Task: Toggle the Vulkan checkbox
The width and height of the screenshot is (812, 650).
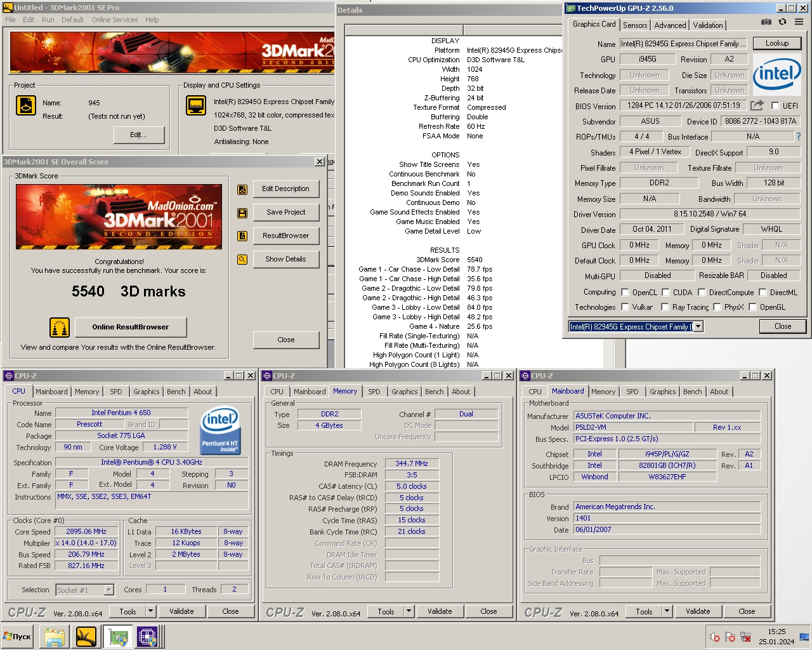Action: (625, 307)
